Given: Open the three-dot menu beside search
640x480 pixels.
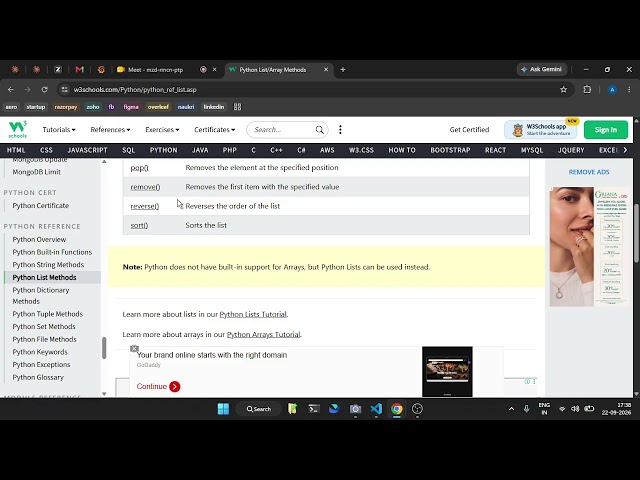Looking at the screenshot, I should coord(340,130).
